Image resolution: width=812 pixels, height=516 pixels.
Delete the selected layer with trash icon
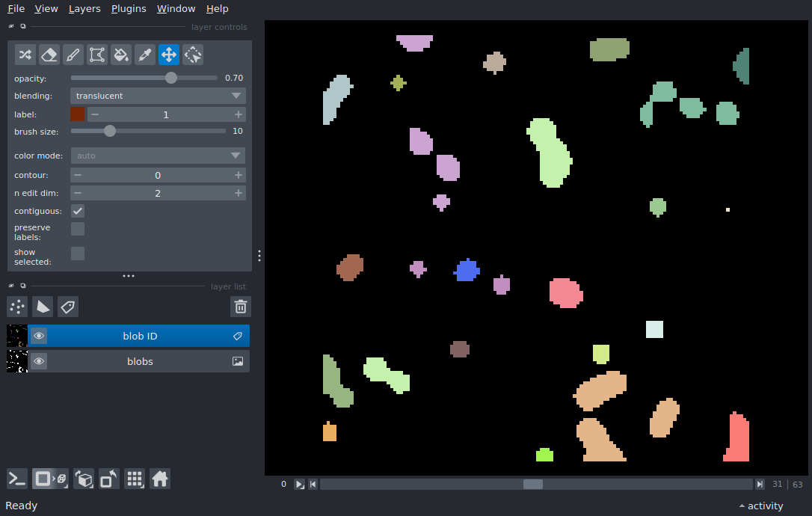click(x=241, y=307)
